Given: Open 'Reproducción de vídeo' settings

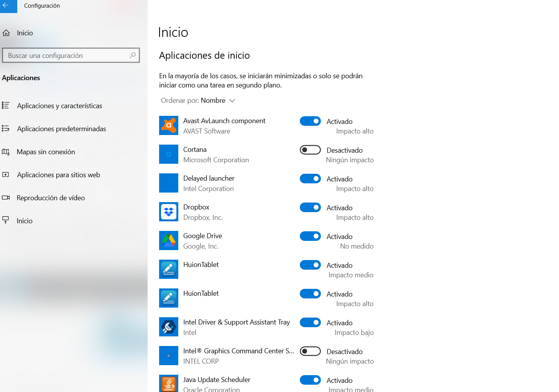Looking at the screenshot, I should click(51, 198).
